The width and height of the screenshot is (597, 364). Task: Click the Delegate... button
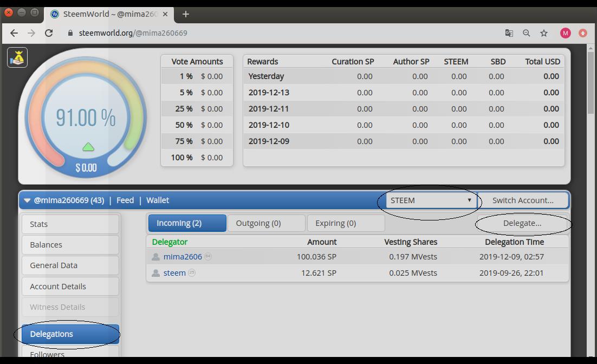(522, 223)
